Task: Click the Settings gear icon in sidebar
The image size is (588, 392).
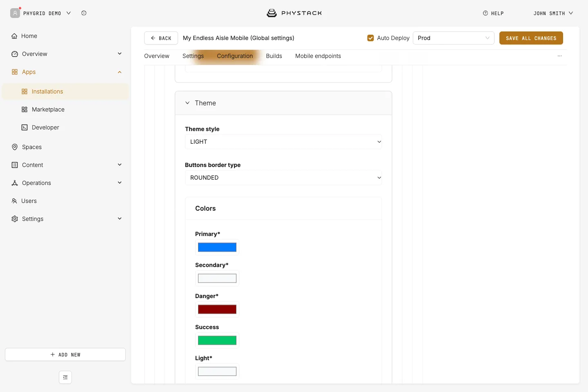Action: (x=15, y=219)
